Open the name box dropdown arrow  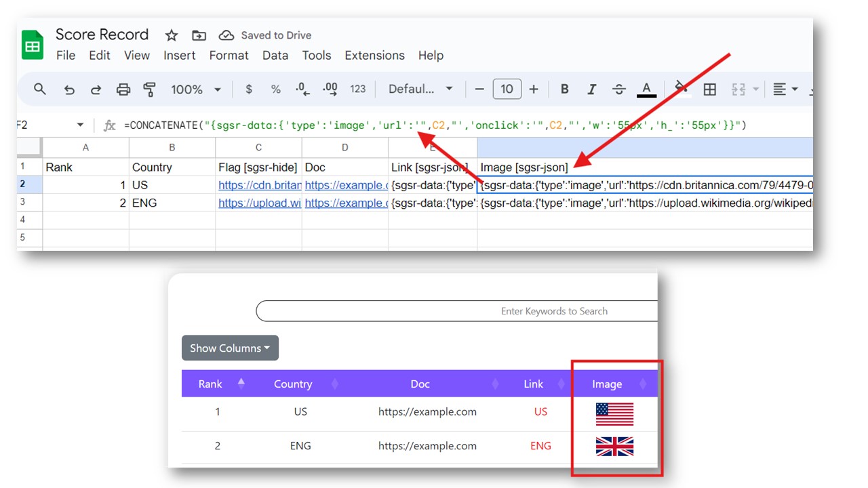point(80,125)
